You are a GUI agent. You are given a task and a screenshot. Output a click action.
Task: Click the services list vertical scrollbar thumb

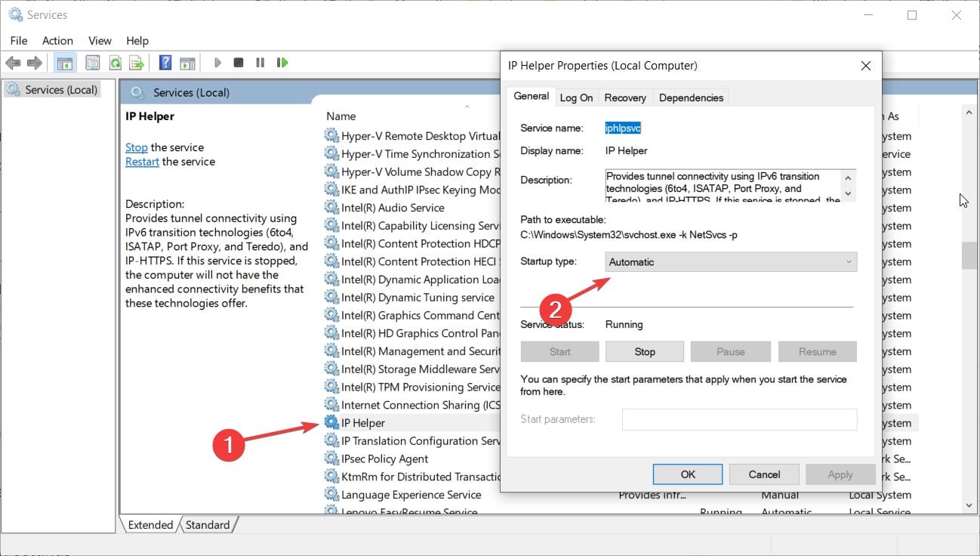969,255
